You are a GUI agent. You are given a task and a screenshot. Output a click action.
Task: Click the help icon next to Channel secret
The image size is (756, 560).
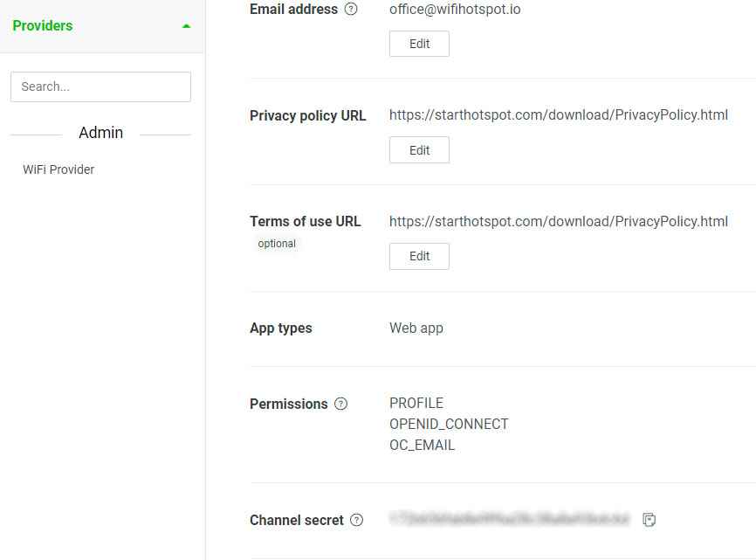pos(356,520)
